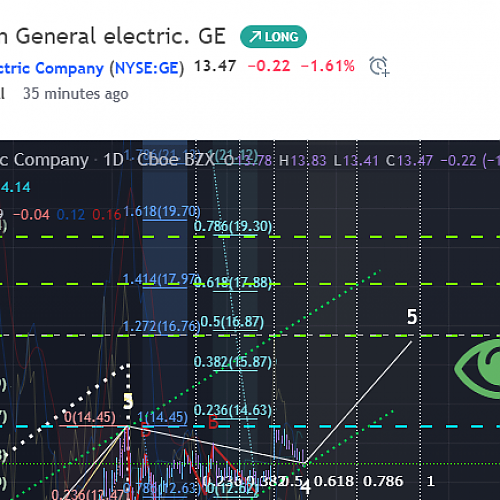Click the 0.786(19.30) Fibonacci level label
500x500 pixels.
click(233, 226)
